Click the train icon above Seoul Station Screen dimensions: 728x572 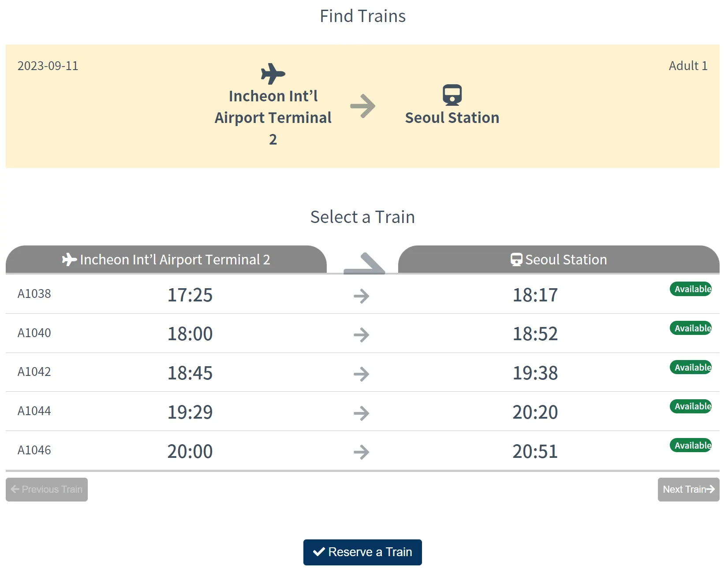(452, 95)
